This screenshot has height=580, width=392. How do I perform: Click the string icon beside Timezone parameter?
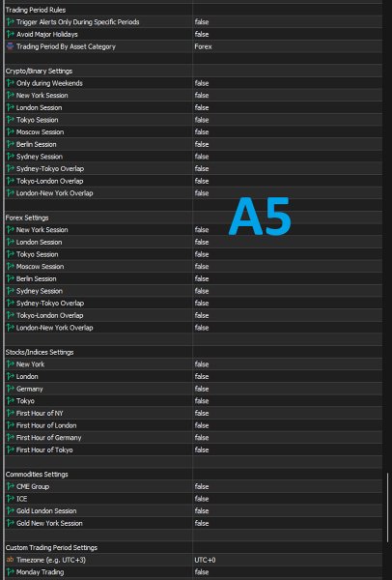click(11, 560)
